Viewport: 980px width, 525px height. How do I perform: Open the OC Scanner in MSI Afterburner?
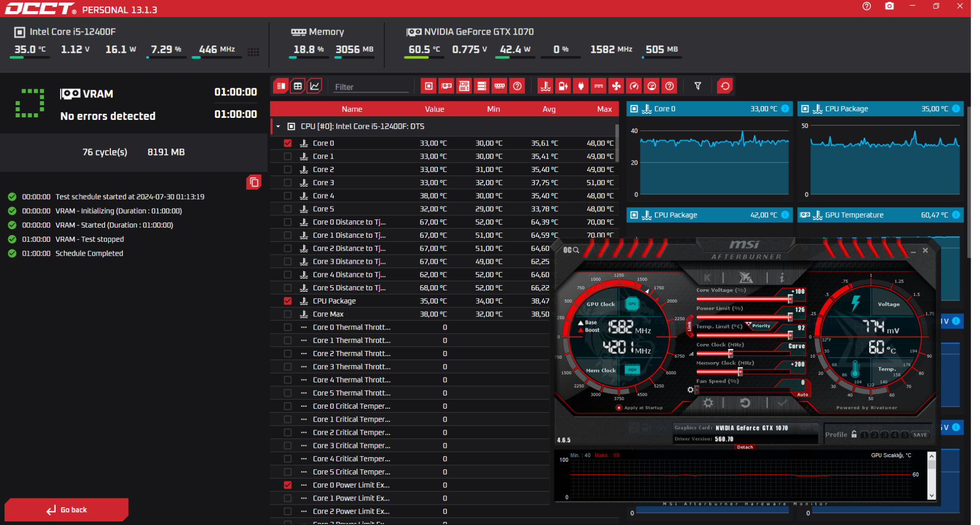[x=571, y=250]
